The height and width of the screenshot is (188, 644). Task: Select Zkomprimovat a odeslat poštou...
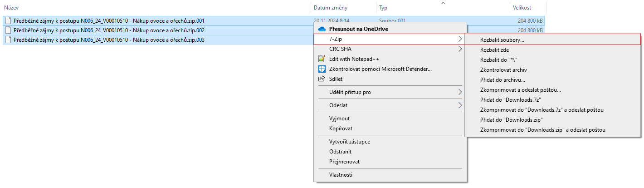coord(552,90)
